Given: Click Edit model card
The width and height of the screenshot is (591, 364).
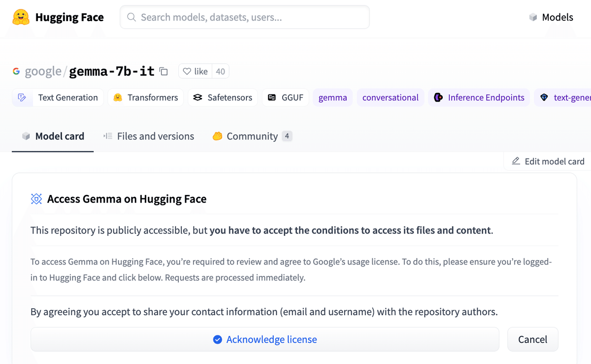Looking at the screenshot, I should [x=548, y=161].
